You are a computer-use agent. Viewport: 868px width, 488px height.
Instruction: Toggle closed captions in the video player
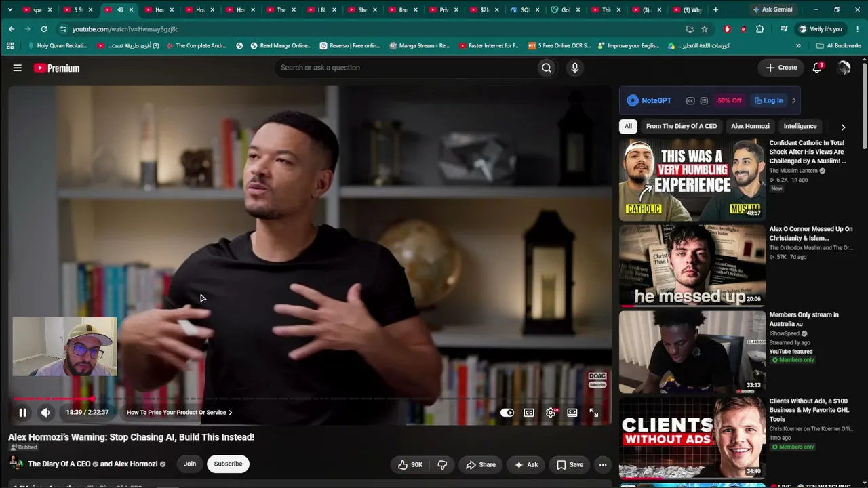pos(529,412)
